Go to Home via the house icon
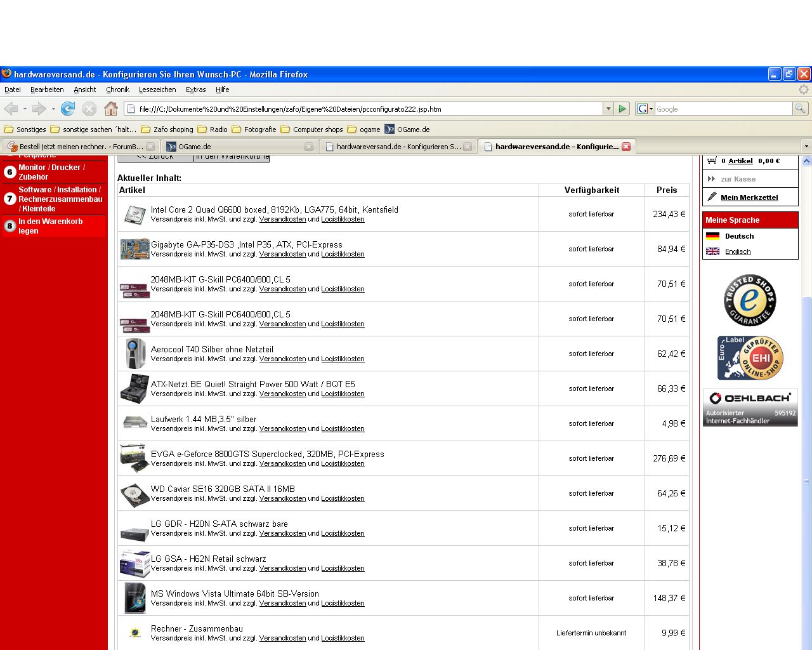The height and width of the screenshot is (650, 812). [x=111, y=109]
